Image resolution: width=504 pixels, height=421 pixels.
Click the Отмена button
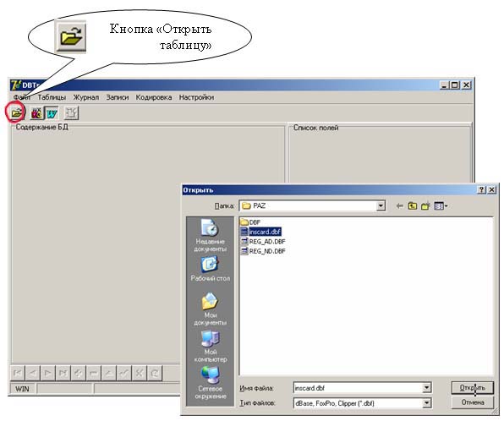[472, 402]
